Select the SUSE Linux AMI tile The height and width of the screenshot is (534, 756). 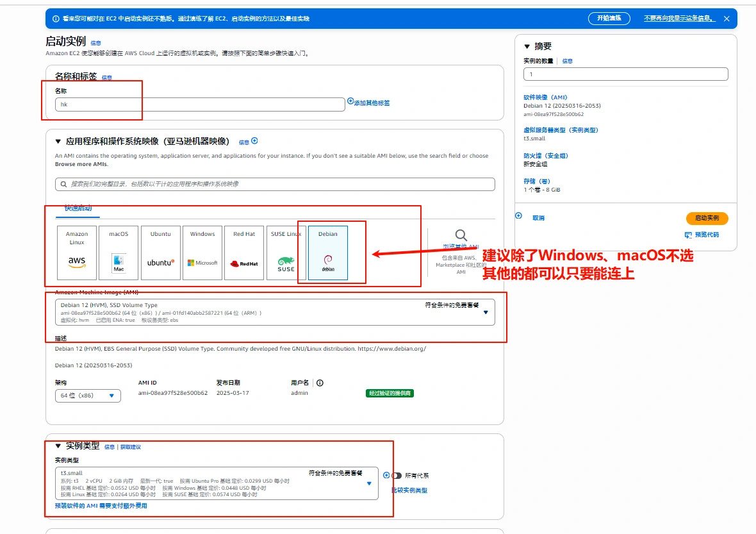286,253
